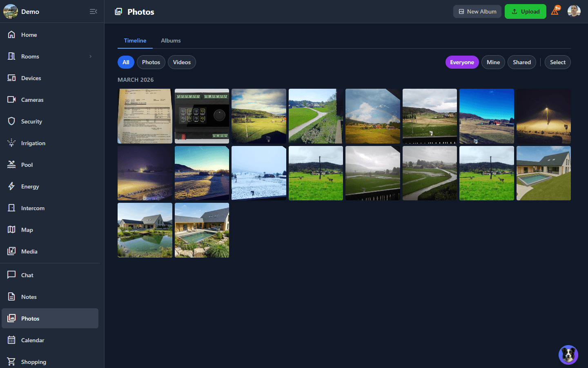Show only your photos with Mine filter

click(x=493, y=62)
